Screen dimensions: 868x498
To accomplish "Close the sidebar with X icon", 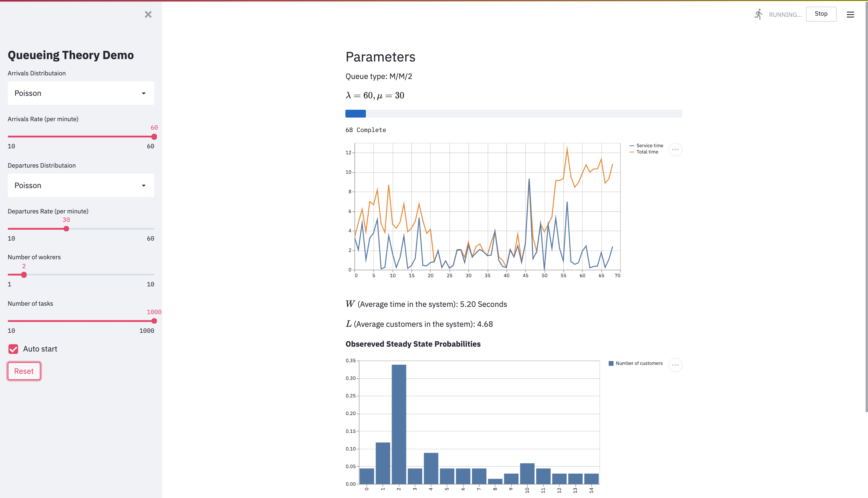I will point(148,14).
